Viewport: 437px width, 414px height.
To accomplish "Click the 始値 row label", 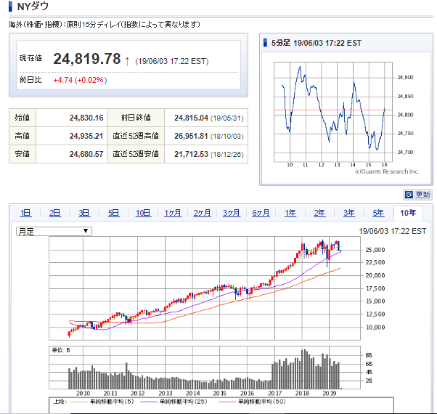I will click(22, 118).
